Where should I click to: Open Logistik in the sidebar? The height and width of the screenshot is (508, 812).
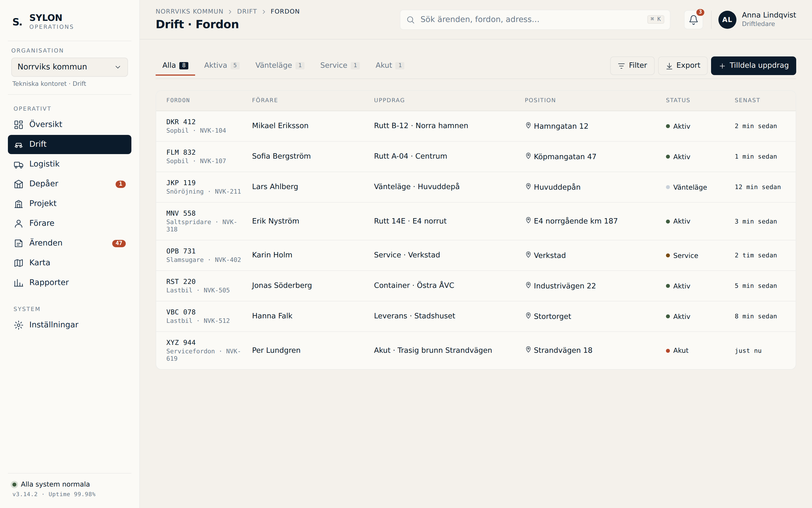coord(69,164)
